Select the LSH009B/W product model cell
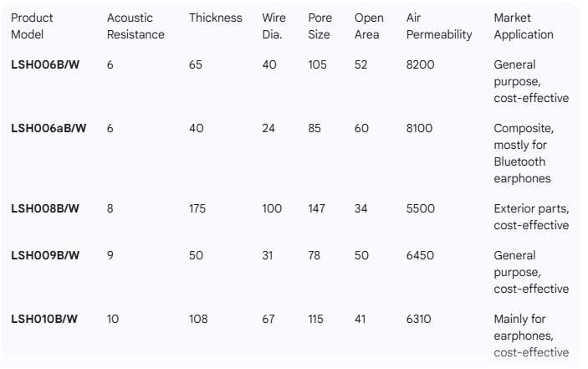588x369 pixels. click(44, 256)
